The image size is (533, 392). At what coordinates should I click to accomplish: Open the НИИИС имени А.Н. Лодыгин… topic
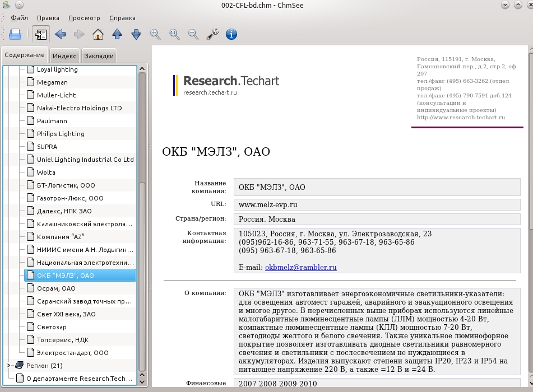click(85, 250)
